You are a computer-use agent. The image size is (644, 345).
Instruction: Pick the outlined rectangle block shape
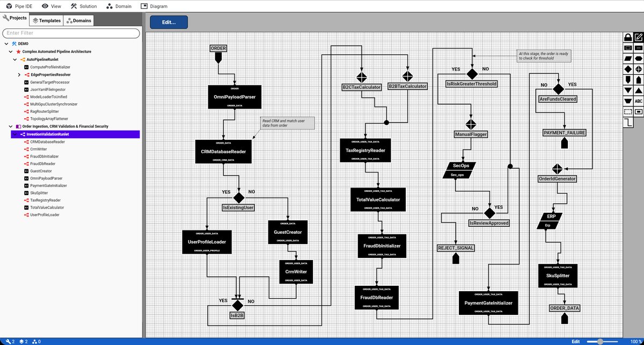[627, 48]
